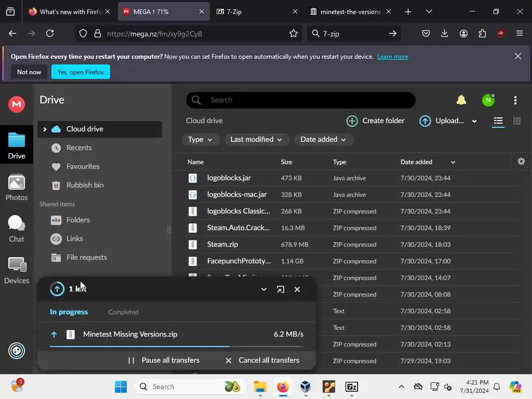Open File Explorer from the taskbar
Image resolution: width=532 pixels, height=399 pixels.
pos(260,387)
